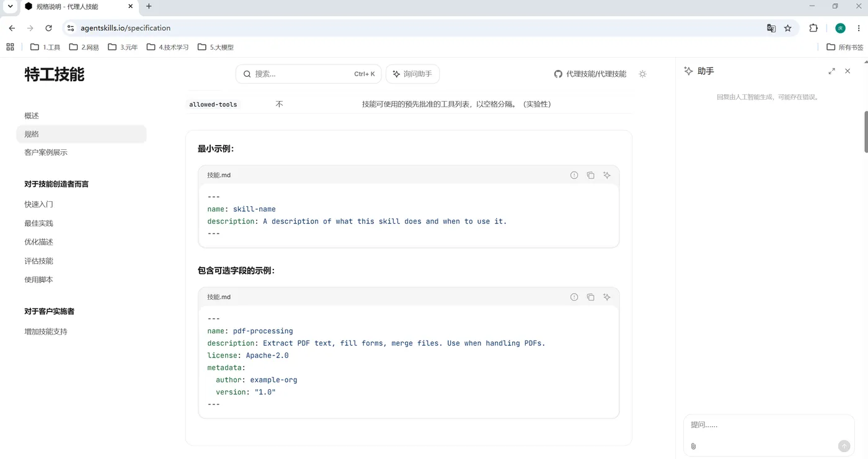Click the license: Apache-2.0 code line
The width and height of the screenshot is (868, 459).
248,356
